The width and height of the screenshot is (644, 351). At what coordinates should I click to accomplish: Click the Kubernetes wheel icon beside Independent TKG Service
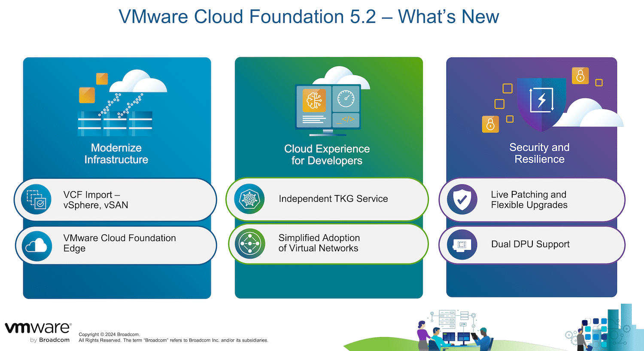pyautogui.click(x=249, y=199)
